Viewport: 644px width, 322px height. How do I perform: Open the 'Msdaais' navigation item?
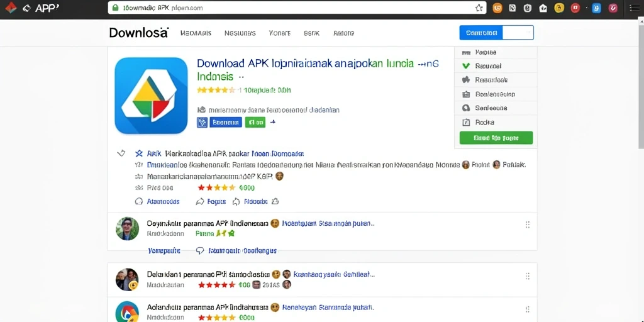[196, 33]
